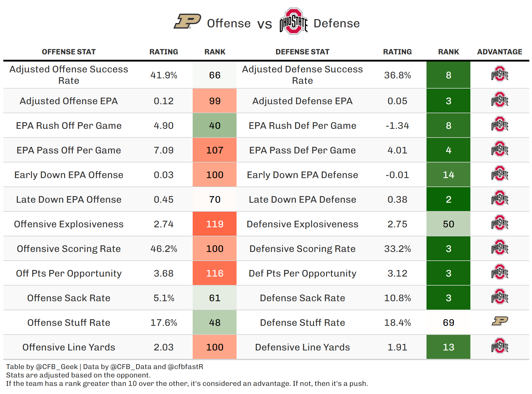Click Ohio State advantage logo for Defense Sack Rate
532x394 pixels.
[500, 297]
